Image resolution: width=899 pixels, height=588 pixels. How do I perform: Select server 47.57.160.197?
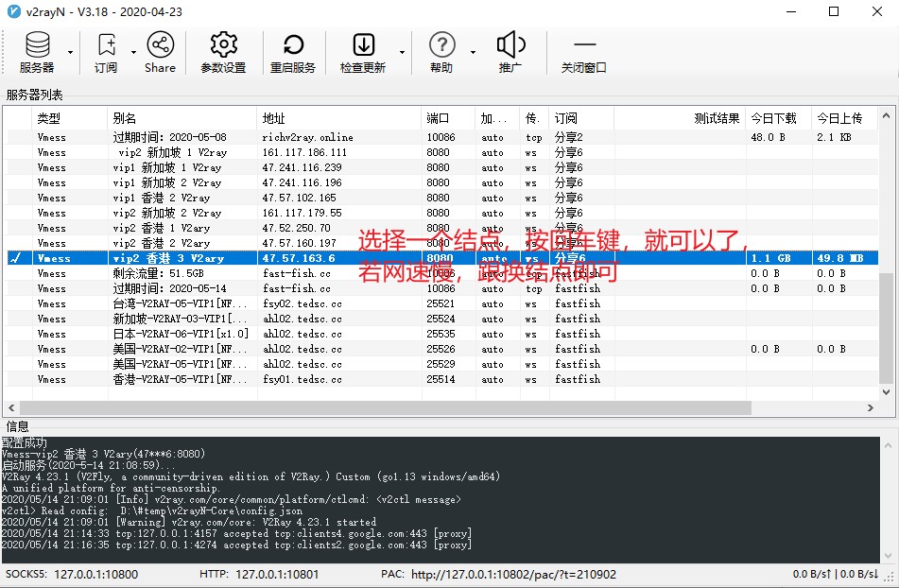pos(441,243)
